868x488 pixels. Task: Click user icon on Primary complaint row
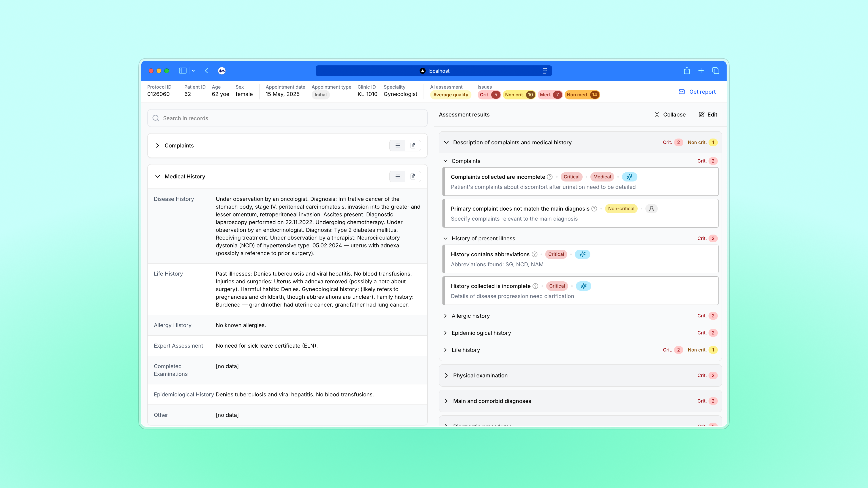click(651, 208)
